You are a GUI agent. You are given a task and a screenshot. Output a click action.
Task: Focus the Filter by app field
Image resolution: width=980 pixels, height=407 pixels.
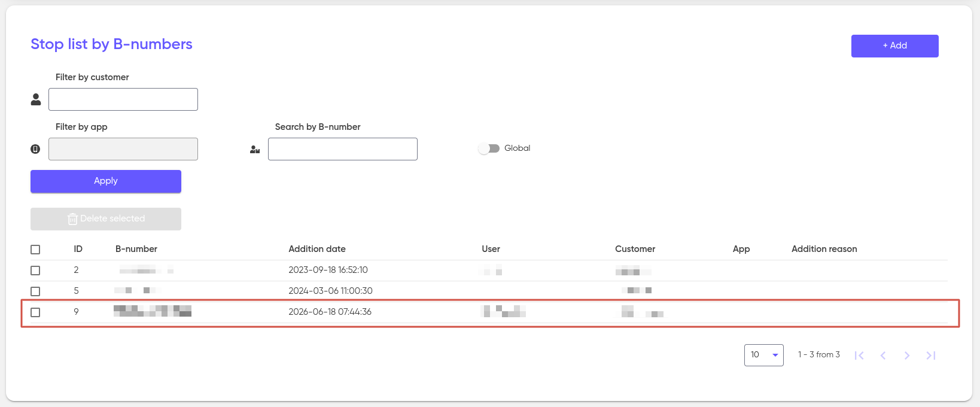click(123, 149)
